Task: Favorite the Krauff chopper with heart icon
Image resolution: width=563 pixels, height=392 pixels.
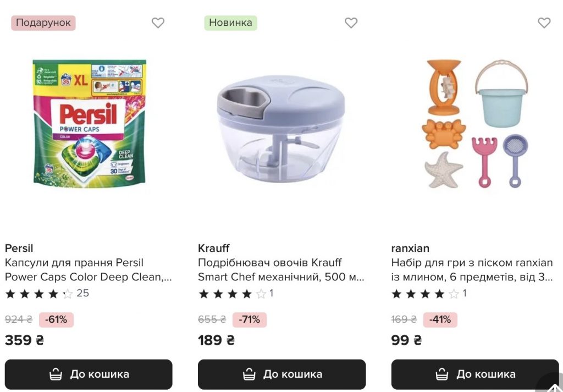Action: 351,23
